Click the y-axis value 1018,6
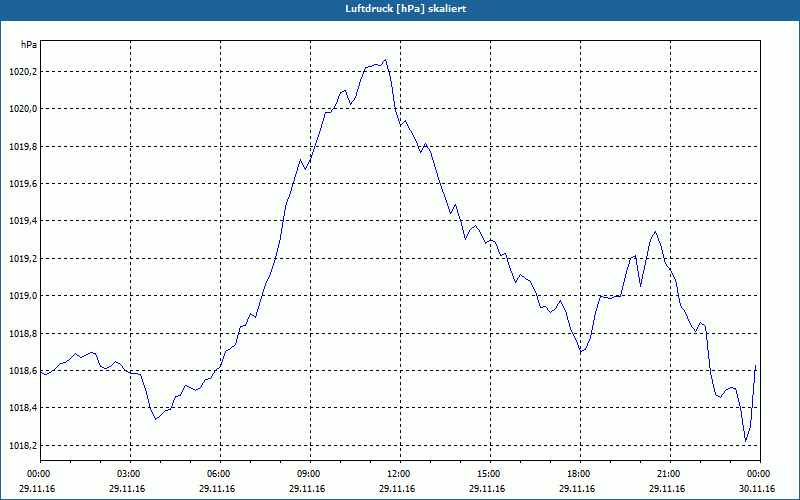The image size is (800, 500). click(22, 371)
